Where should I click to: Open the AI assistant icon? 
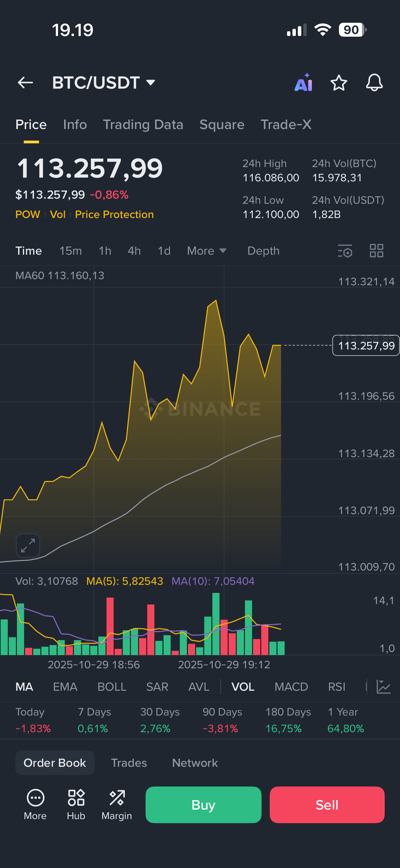(304, 83)
